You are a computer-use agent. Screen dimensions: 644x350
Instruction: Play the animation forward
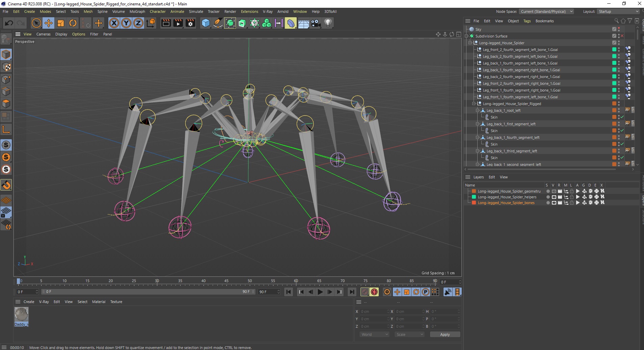click(x=320, y=292)
